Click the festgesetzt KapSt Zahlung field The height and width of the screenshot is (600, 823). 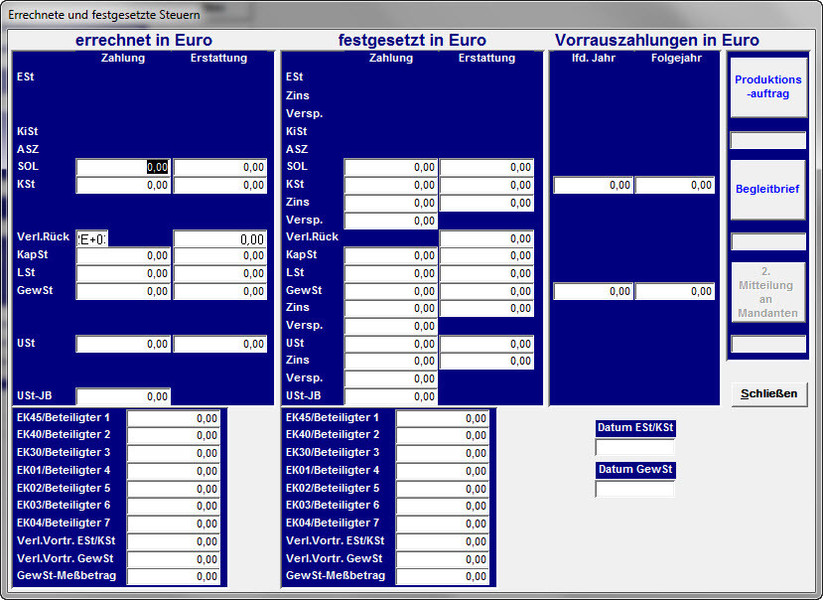[x=391, y=256]
